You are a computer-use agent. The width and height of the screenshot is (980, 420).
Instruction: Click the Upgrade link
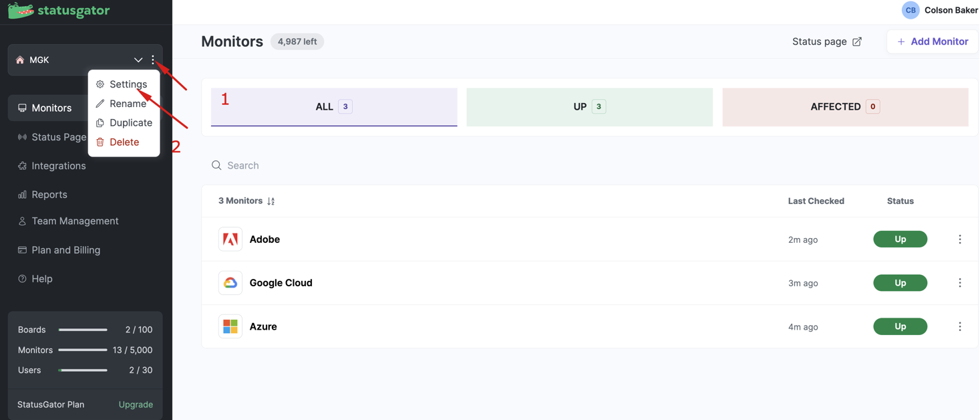136,404
